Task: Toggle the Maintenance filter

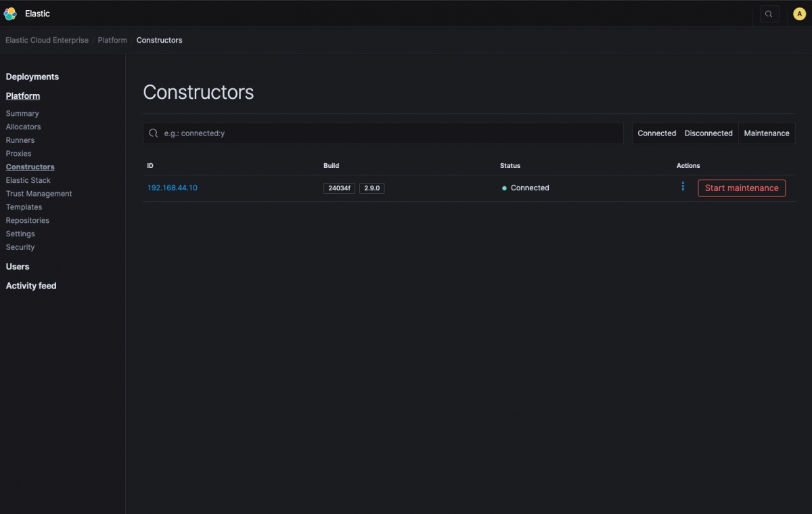Action: [767, 133]
